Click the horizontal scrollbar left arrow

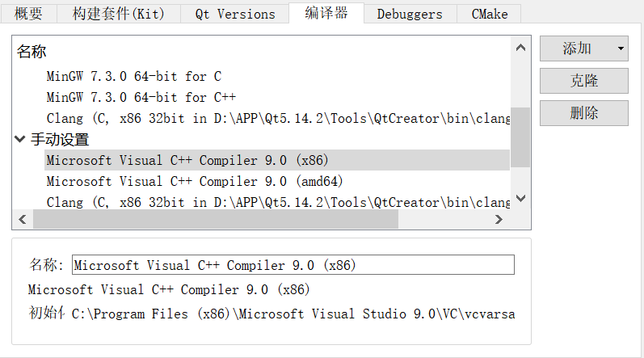22,219
